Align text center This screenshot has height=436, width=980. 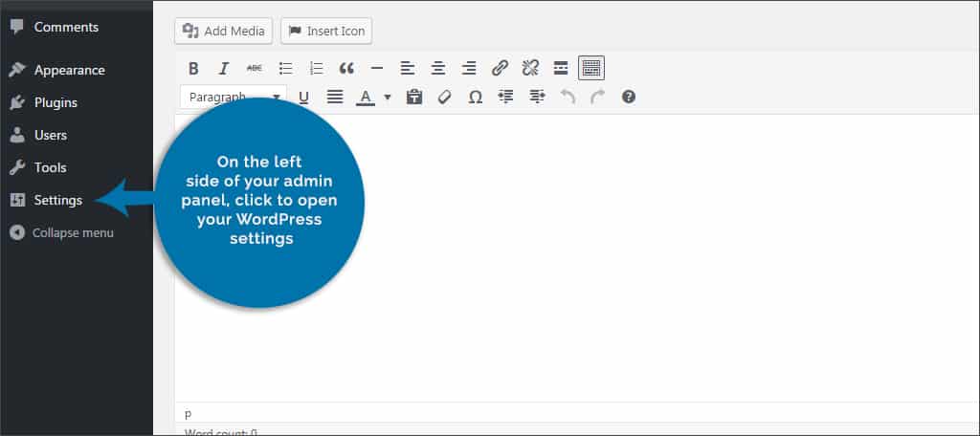[x=438, y=68]
